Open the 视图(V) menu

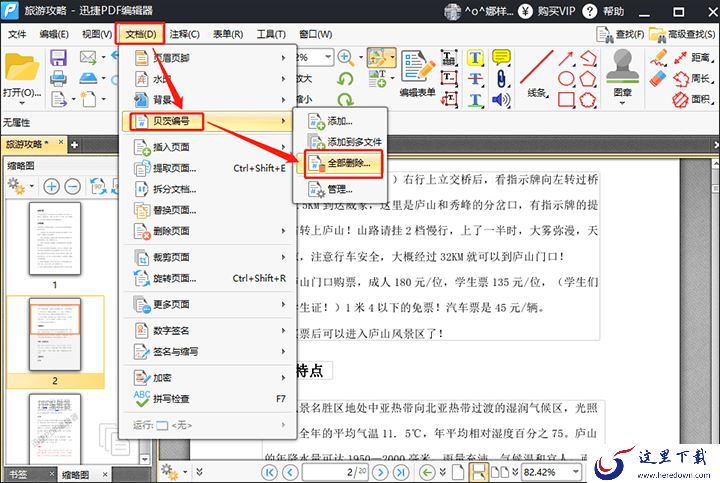coord(97,34)
